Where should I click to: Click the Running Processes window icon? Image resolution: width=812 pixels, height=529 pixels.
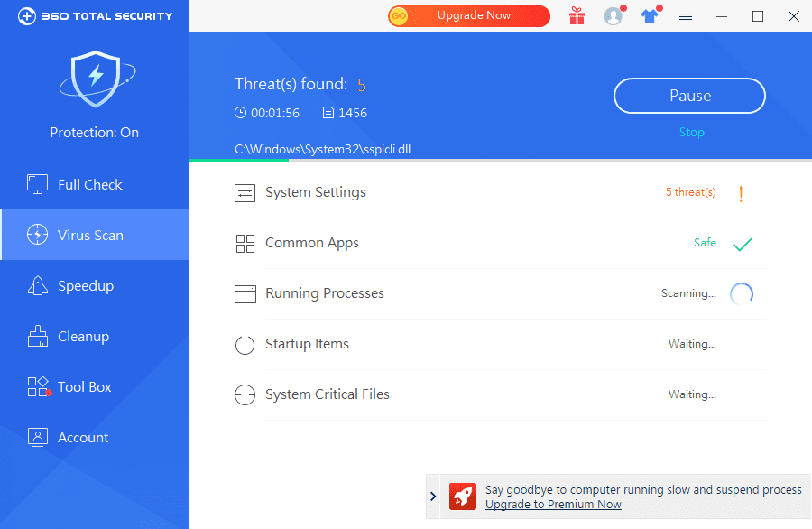(245, 293)
